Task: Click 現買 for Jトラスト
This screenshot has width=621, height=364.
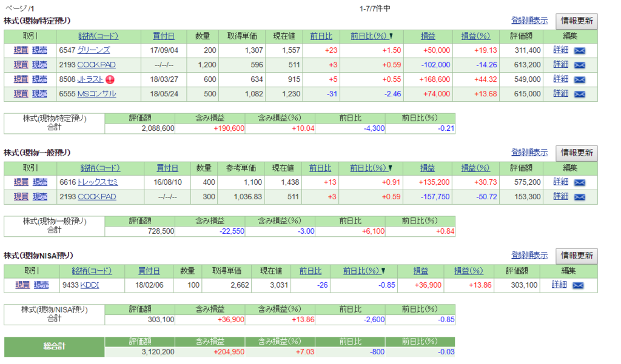Action: click(x=21, y=79)
